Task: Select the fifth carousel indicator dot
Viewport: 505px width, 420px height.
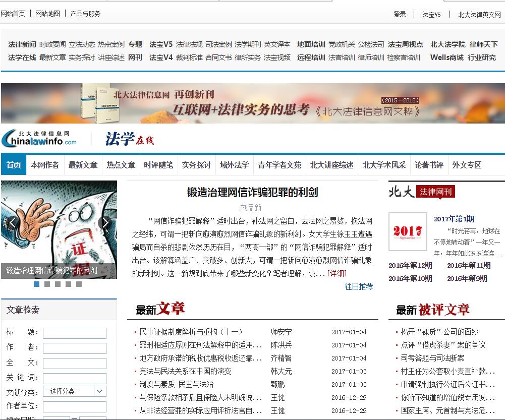Action: click(x=79, y=284)
